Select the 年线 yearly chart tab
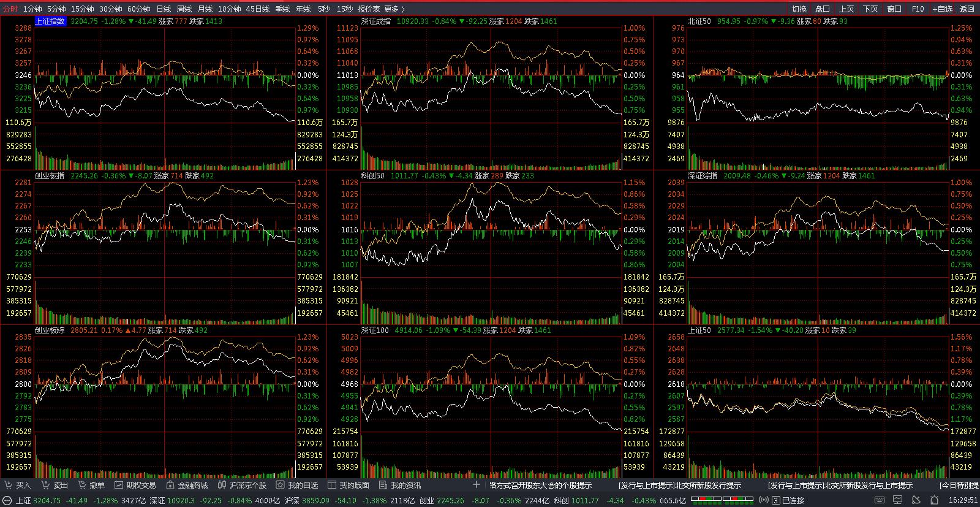Image resolution: width=980 pixels, height=507 pixels. click(x=303, y=9)
